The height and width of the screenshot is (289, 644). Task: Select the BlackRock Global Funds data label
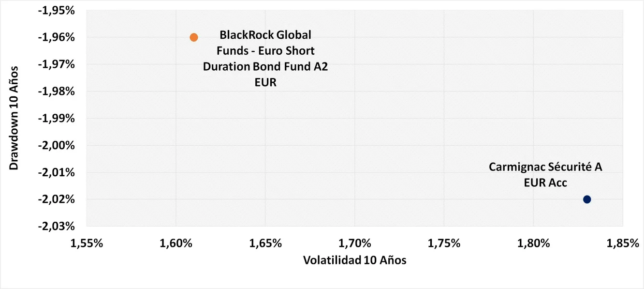[265, 59]
